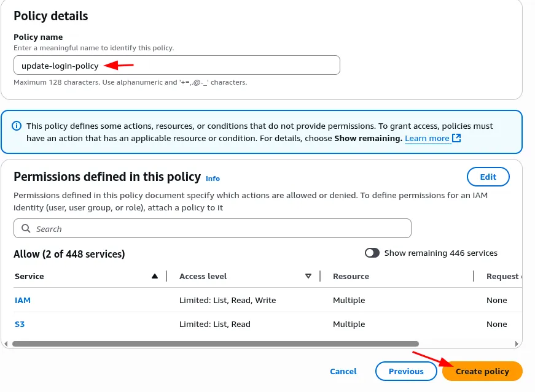Open the S3 service entry
This screenshot has width=535, height=392.
[x=20, y=324]
